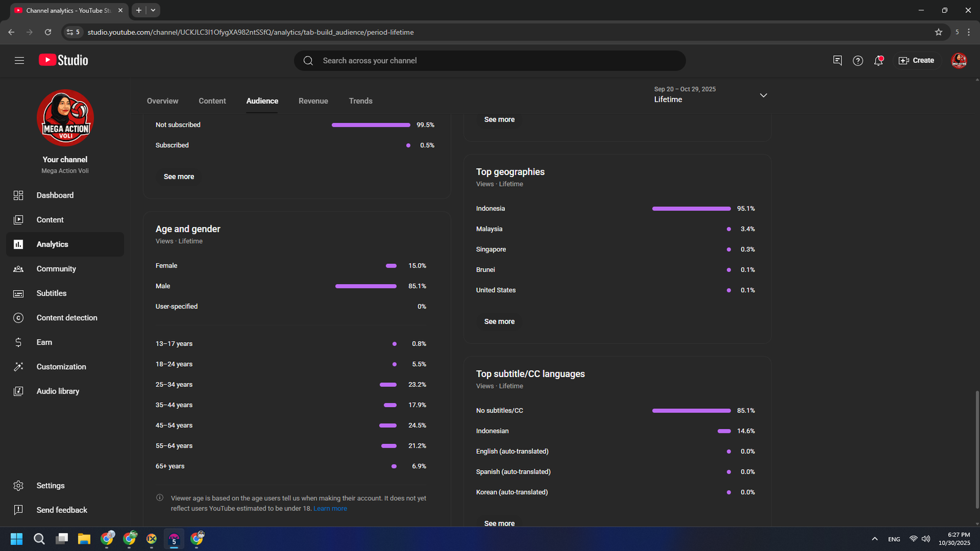Go to Earn in the sidebar
Viewport: 980px width, 551px height.
(x=44, y=342)
